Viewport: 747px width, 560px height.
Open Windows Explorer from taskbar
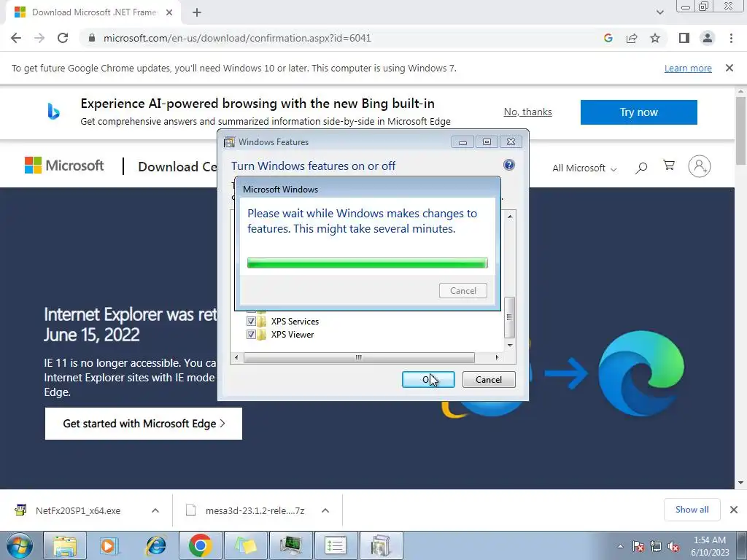[65, 545]
